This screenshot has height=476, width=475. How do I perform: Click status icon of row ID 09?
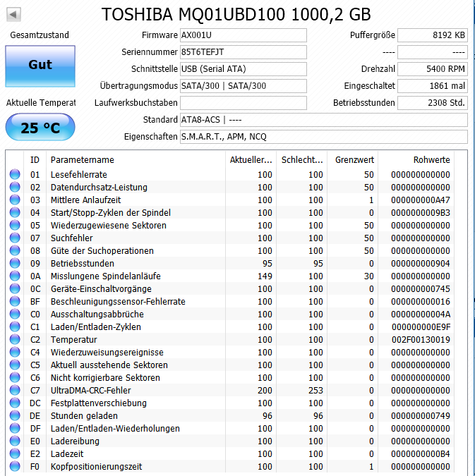pyautogui.click(x=15, y=264)
